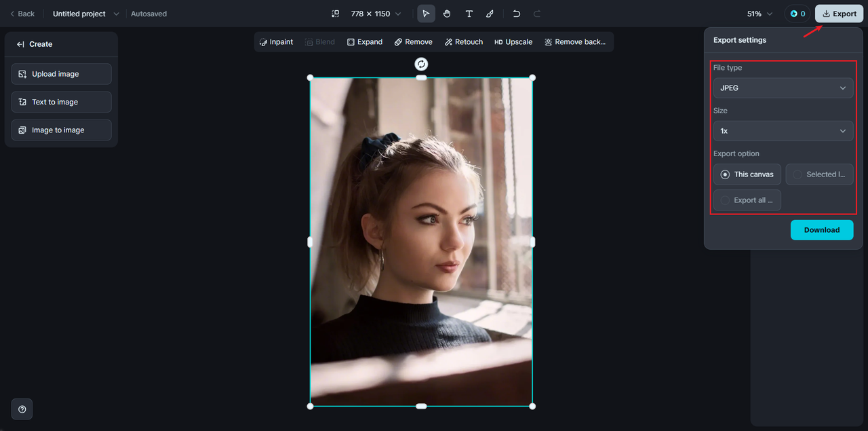Click the Export settings heading
868x431 pixels.
(740, 40)
